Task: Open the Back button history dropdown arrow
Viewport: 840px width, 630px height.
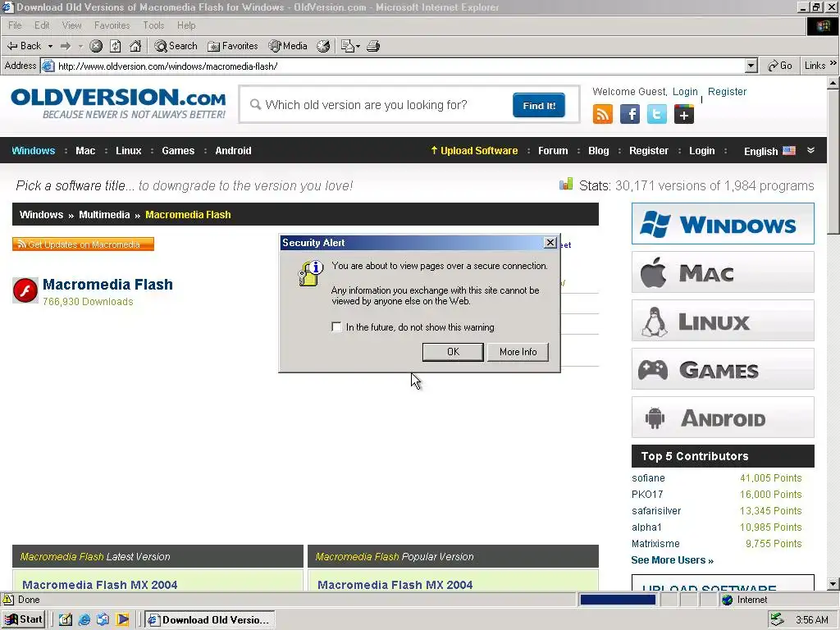Action: point(50,47)
